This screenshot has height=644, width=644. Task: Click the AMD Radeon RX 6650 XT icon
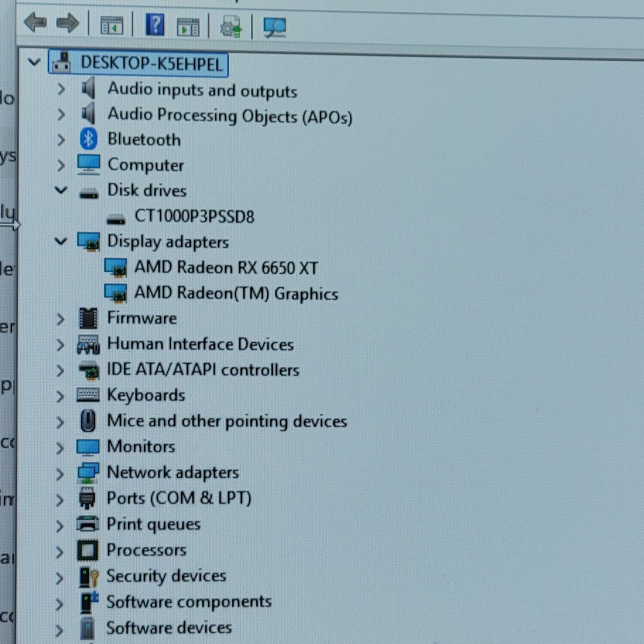pyautogui.click(x=115, y=267)
